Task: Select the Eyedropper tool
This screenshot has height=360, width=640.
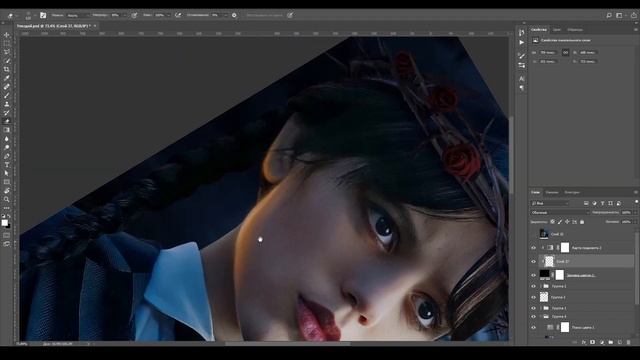Action: coord(7,78)
